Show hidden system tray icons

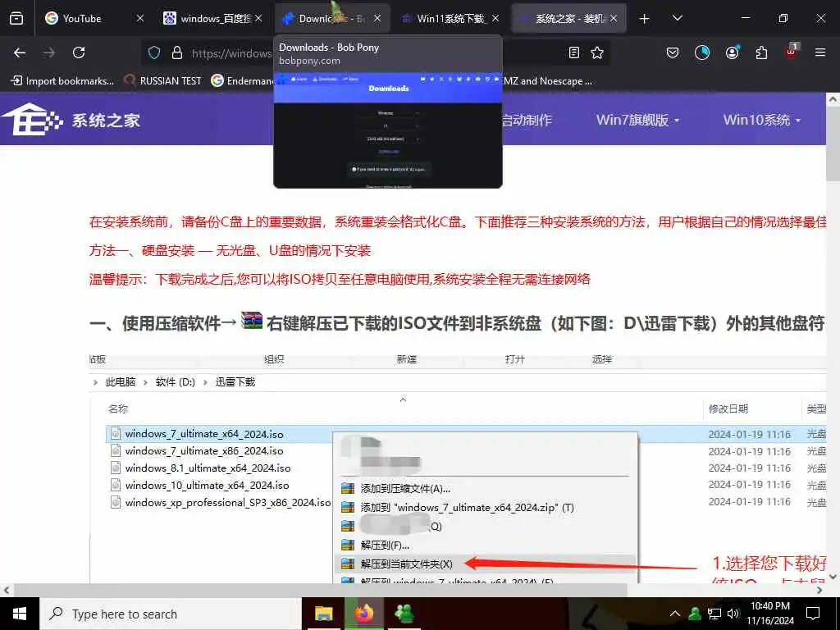[x=675, y=614]
